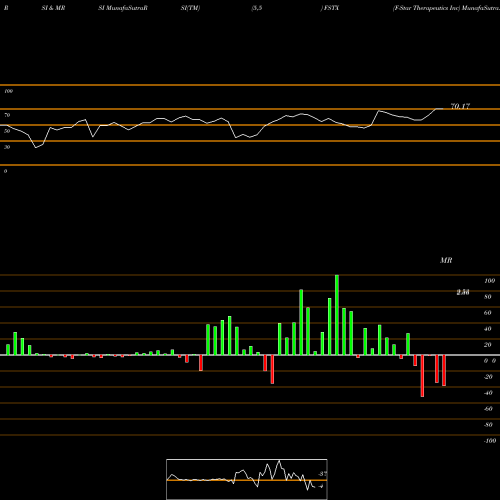500x500 pixels.
Task: Click the tallest green histogram bar
Action: [337, 315]
